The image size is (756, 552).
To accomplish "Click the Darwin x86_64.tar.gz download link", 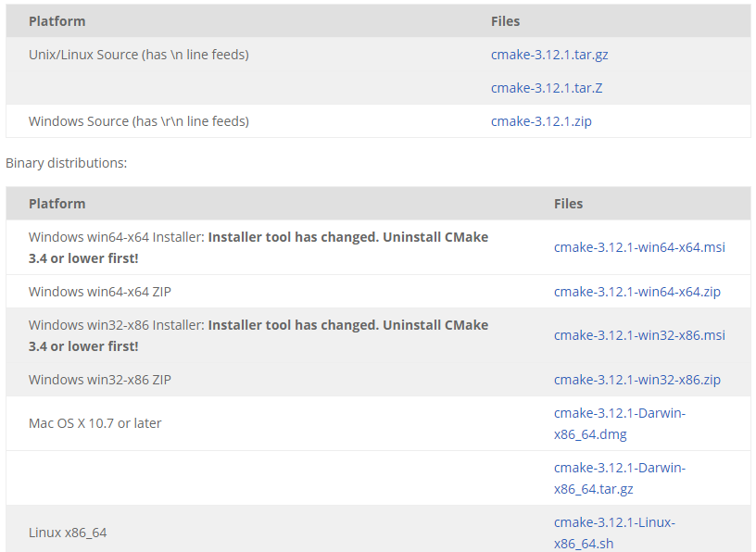I will coord(619,478).
